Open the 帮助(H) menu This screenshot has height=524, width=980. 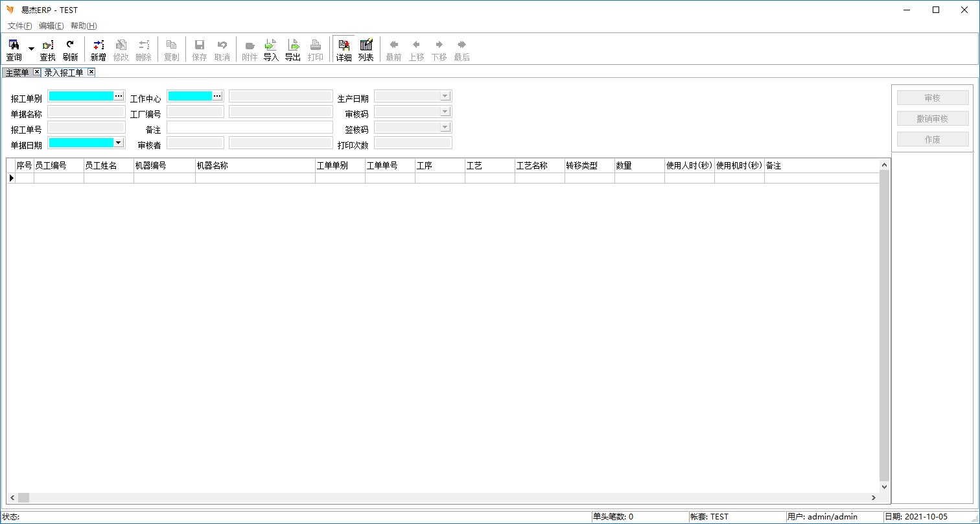coord(84,26)
